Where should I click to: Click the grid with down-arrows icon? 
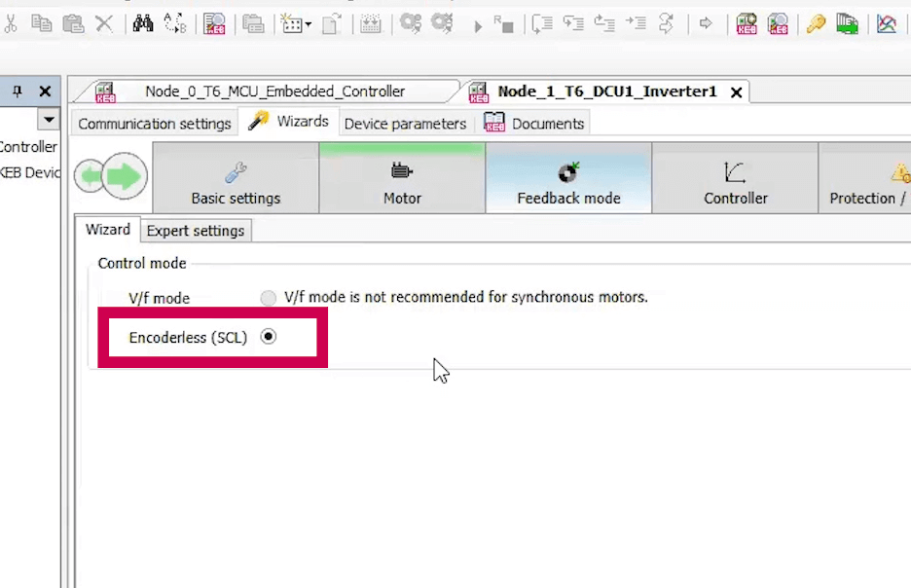(370, 24)
